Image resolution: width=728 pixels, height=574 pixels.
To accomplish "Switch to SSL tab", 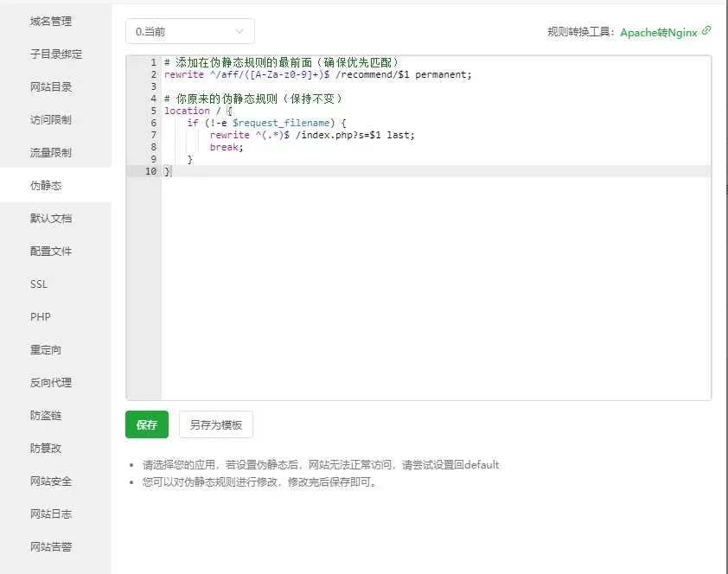I will coord(39,284).
